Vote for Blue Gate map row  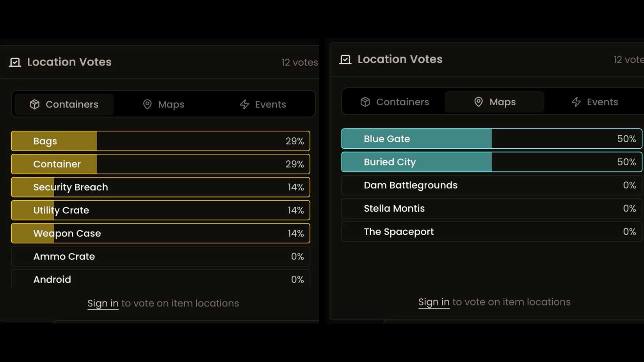491,139
